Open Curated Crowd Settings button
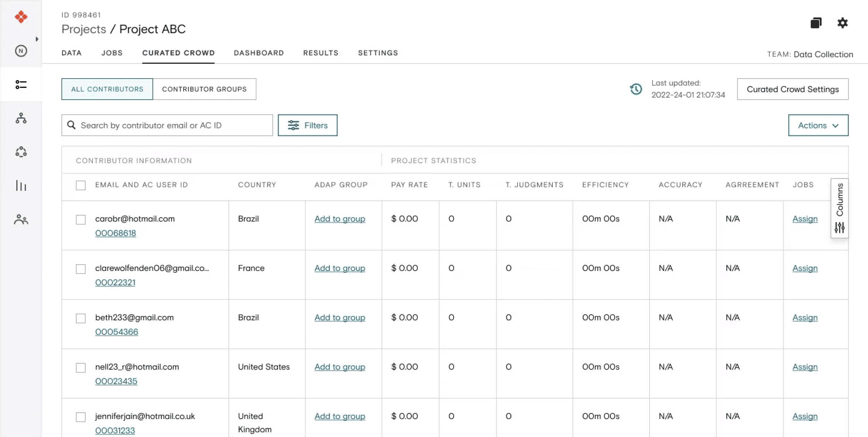 coord(793,89)
